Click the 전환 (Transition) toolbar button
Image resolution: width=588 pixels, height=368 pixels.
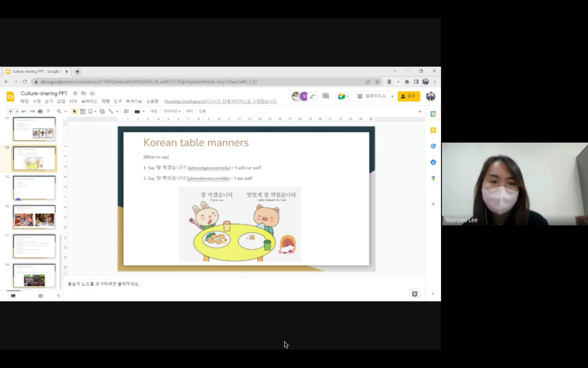coord(202,111)
